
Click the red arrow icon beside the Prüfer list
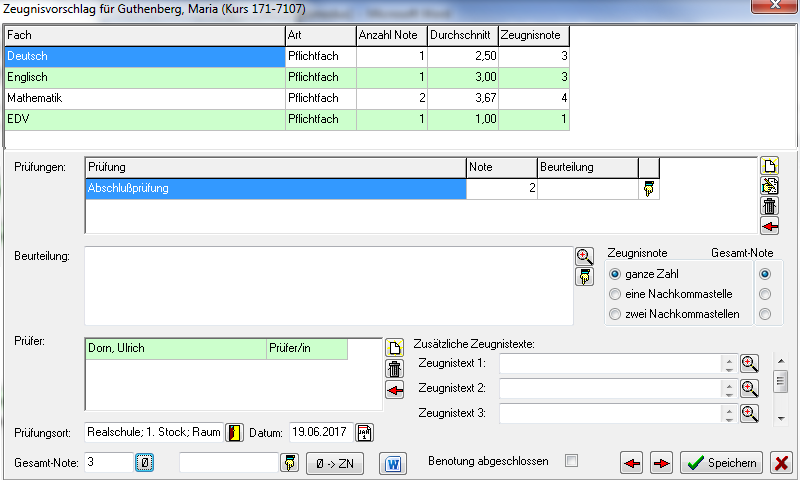[394, 390]
